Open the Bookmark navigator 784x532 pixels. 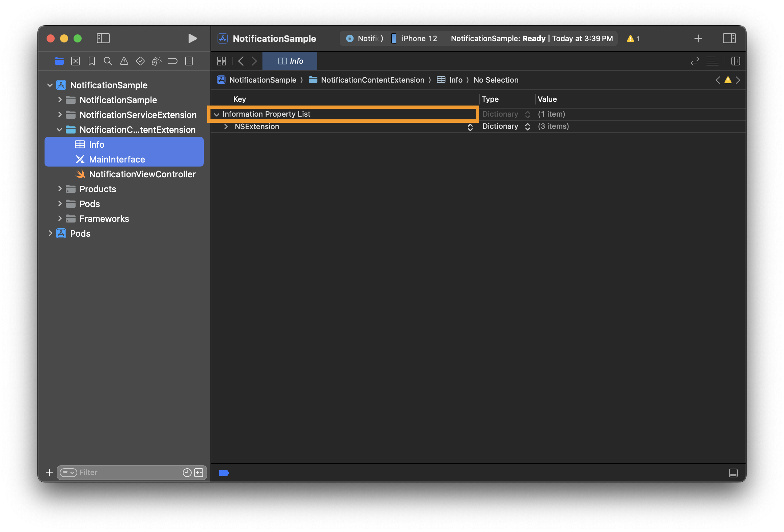(x=92, y=61)
